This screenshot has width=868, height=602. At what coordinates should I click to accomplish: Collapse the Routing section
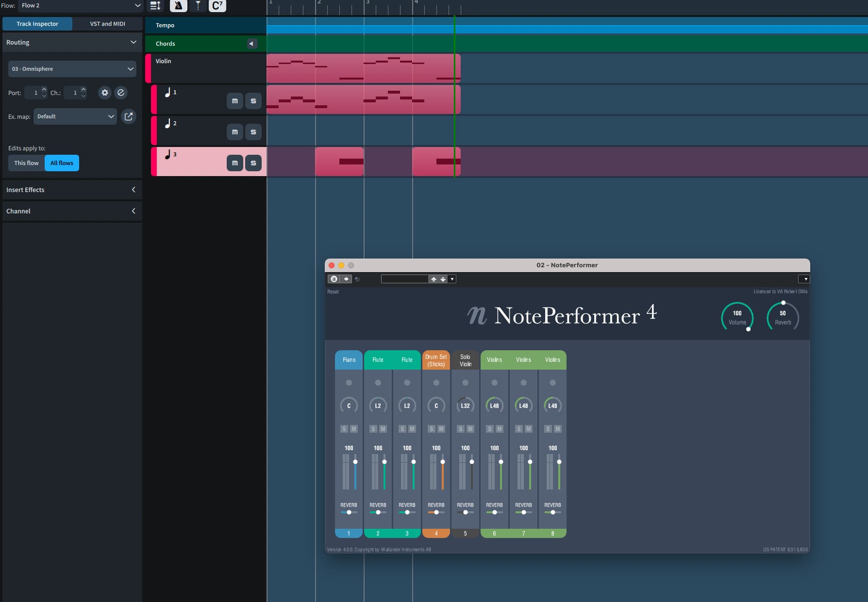tap(134, 42)
